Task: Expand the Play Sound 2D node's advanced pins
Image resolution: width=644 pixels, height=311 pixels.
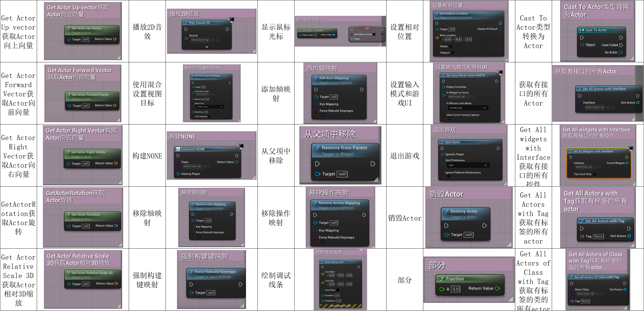Action: 207,47
